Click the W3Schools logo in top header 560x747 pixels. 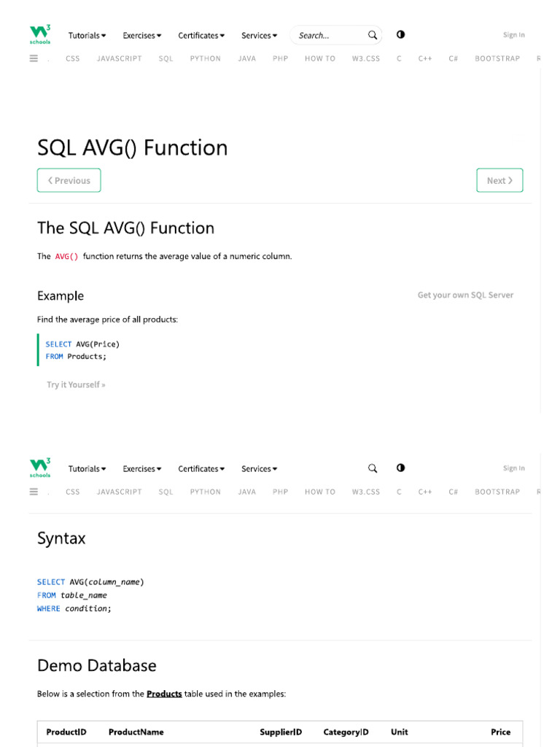coord(40,34)
